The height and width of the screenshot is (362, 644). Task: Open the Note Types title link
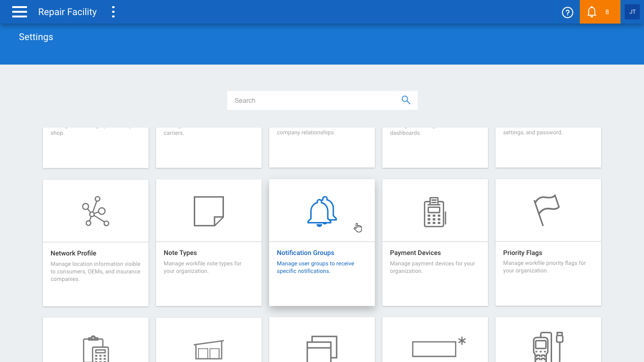point(181,253)
